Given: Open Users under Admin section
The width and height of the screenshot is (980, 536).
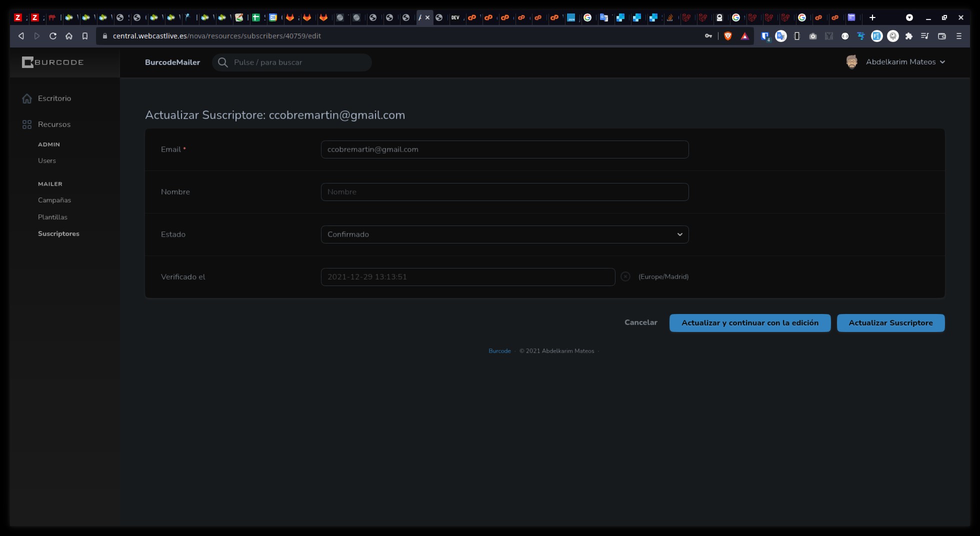Looking at the screenshot, I should (x=47, y=160).
